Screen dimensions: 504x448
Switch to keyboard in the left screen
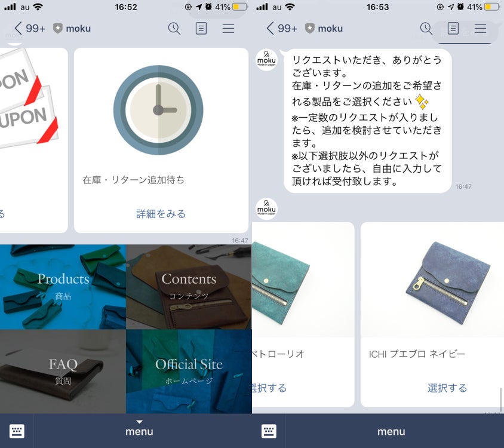[x=17, y=431]
